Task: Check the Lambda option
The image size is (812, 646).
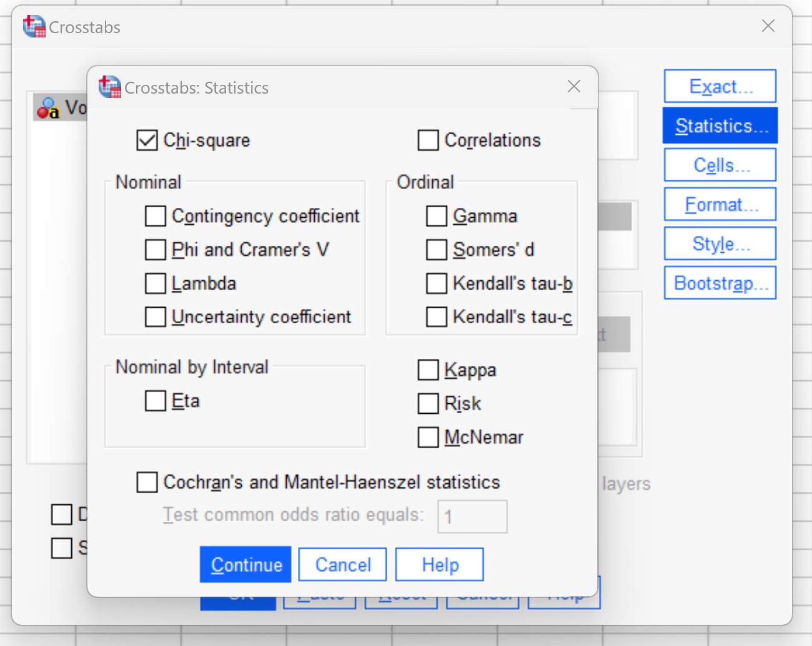Action: coord(156,283)
